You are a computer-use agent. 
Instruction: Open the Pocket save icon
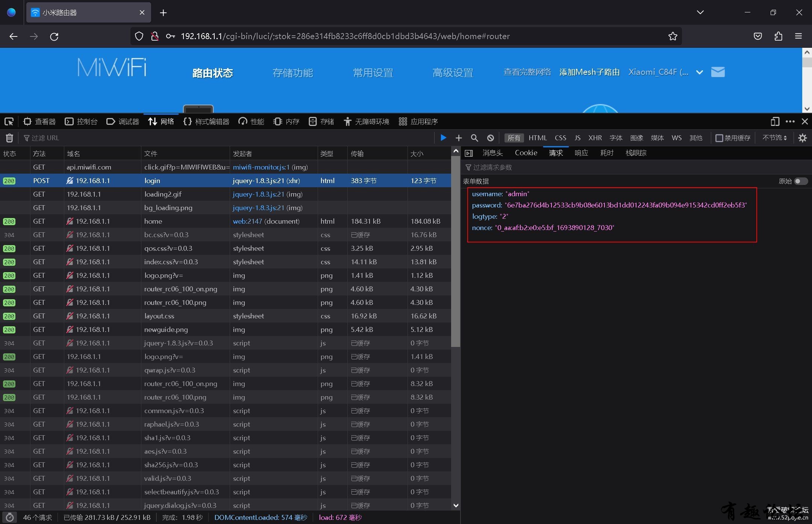(x=758, y=36)
